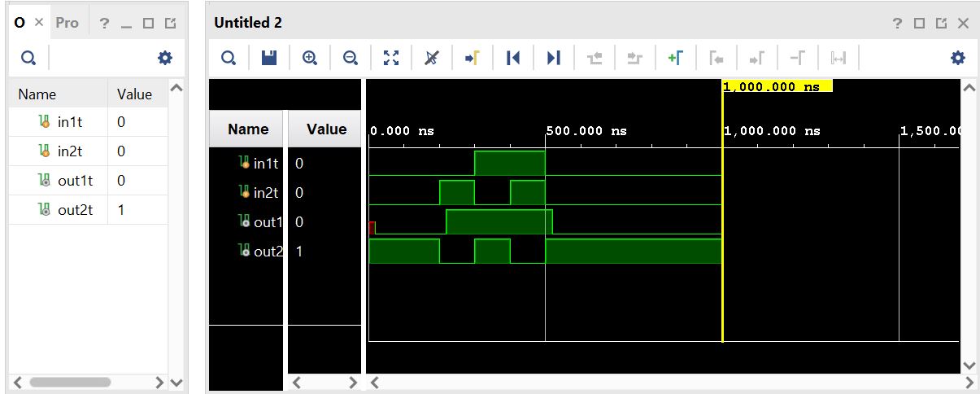The width and height of the screenshot is (980, 394).
Task: Zoom in on the waveform
Action: [x=310, y=58]
